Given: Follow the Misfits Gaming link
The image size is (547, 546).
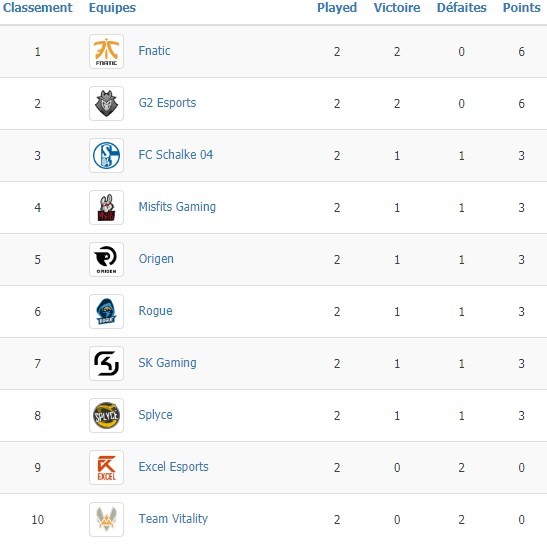Looking at the screenshot, I should [177, 207].
